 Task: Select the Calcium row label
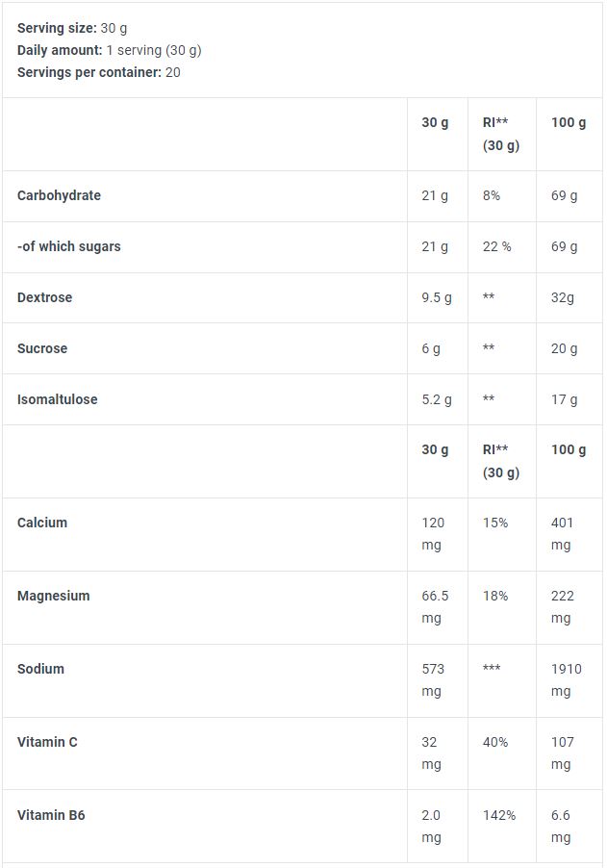[42, 523]
